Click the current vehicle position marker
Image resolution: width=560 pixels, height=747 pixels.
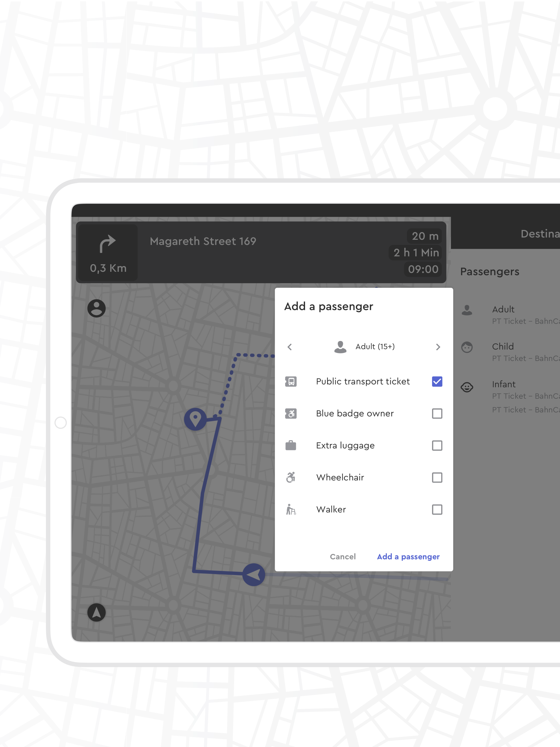tap(254, 574)
